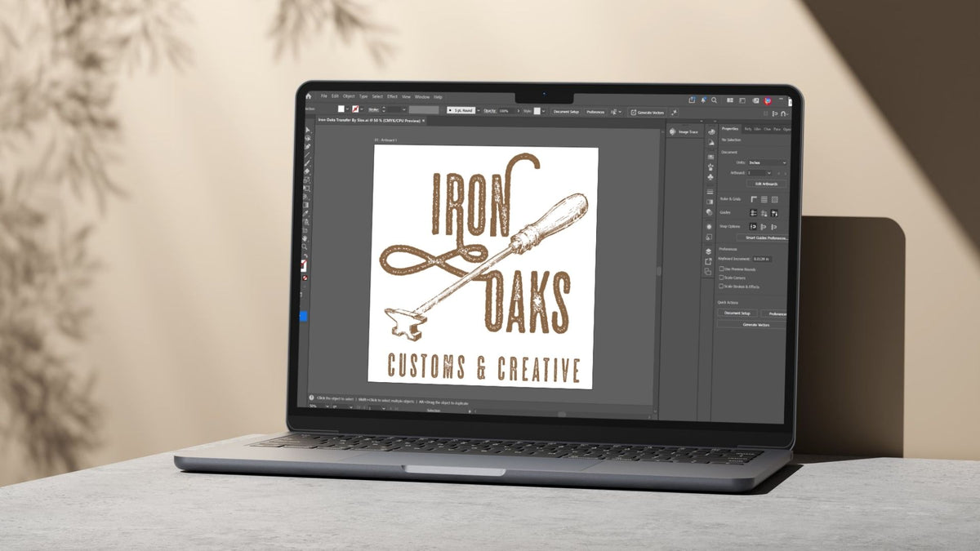Open the Search magnifier icon
Image resolution: width=980 pixels, height=551 pixels.
click(x=715, y=100)
